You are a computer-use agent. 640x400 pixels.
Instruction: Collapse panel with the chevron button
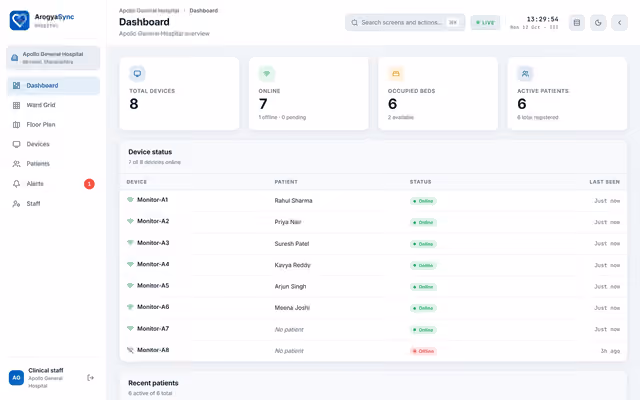pyautogui.click(x=619, y=23)
